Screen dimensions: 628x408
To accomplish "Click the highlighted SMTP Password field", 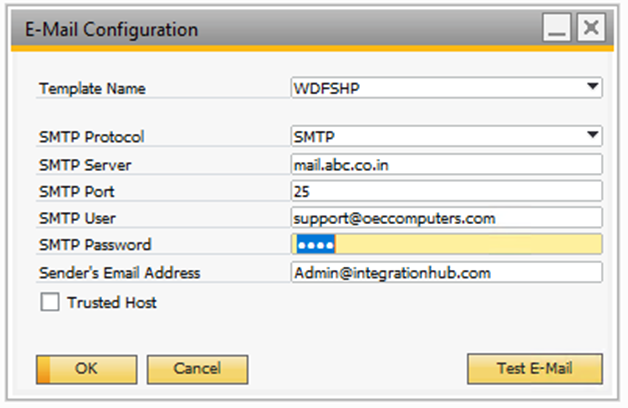I will coord(446,245).
